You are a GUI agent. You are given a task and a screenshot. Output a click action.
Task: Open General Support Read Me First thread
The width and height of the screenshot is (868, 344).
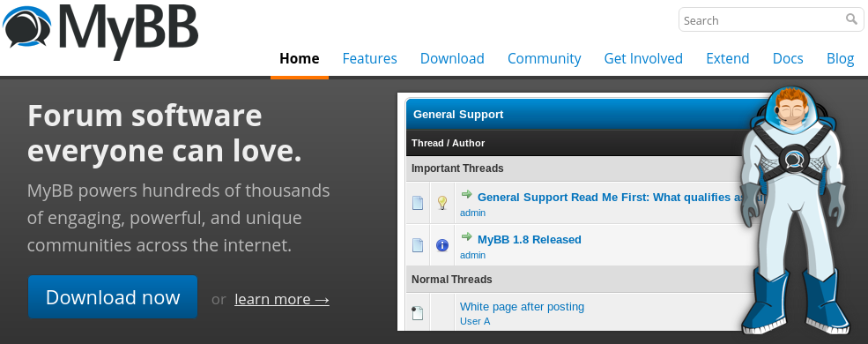point(610,198)
